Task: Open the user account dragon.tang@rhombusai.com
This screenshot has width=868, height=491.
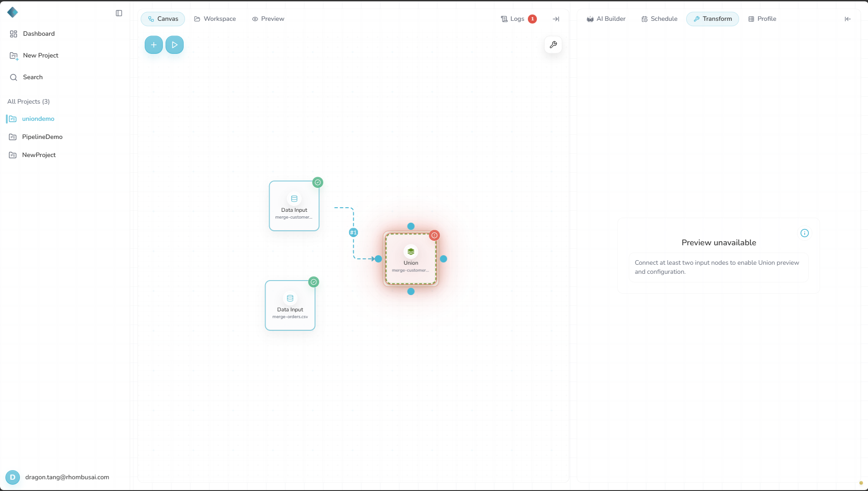Action: (x=67, y=477)
